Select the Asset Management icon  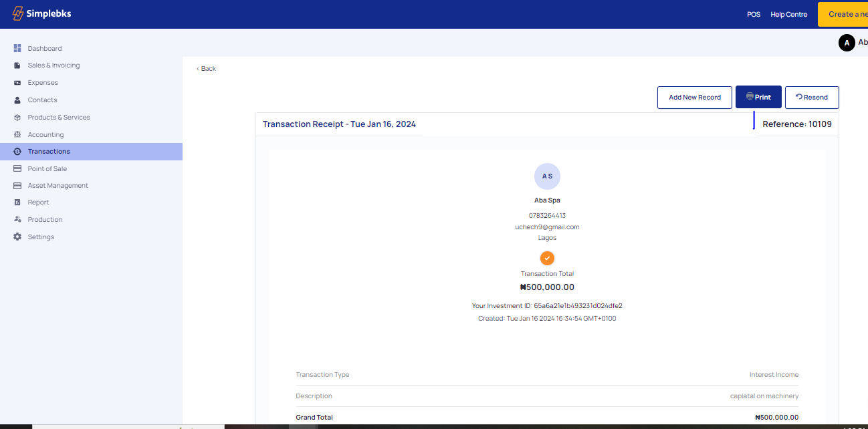(17, 186)
